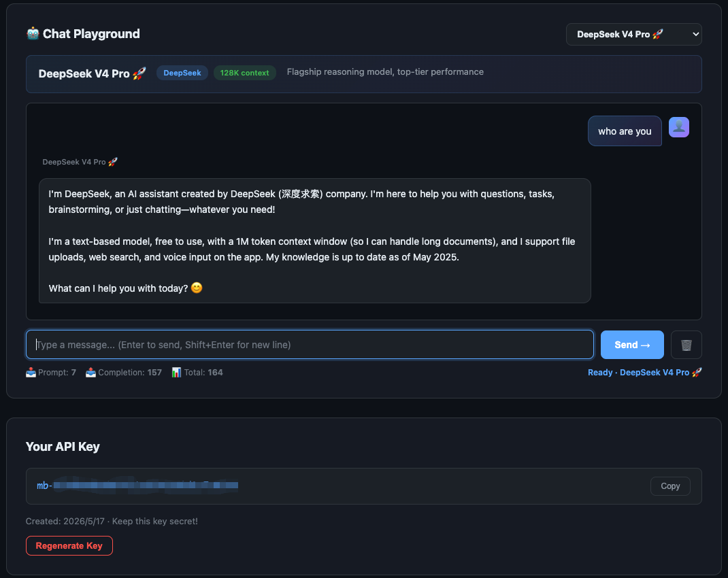Click the 128K context badge
The image size is (728, 578).
pyautogui.click(x=245, y=73)
